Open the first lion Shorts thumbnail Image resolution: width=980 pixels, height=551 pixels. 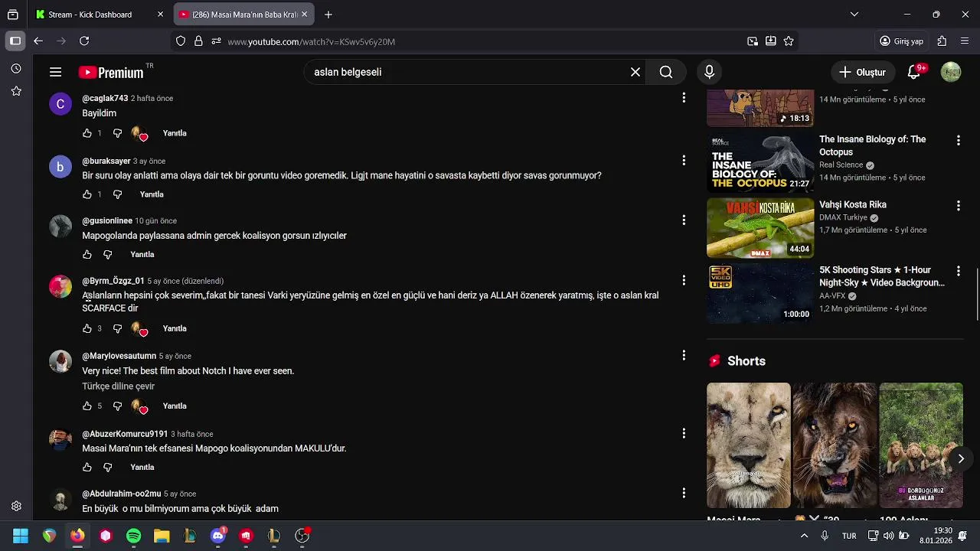pos(749,445)
